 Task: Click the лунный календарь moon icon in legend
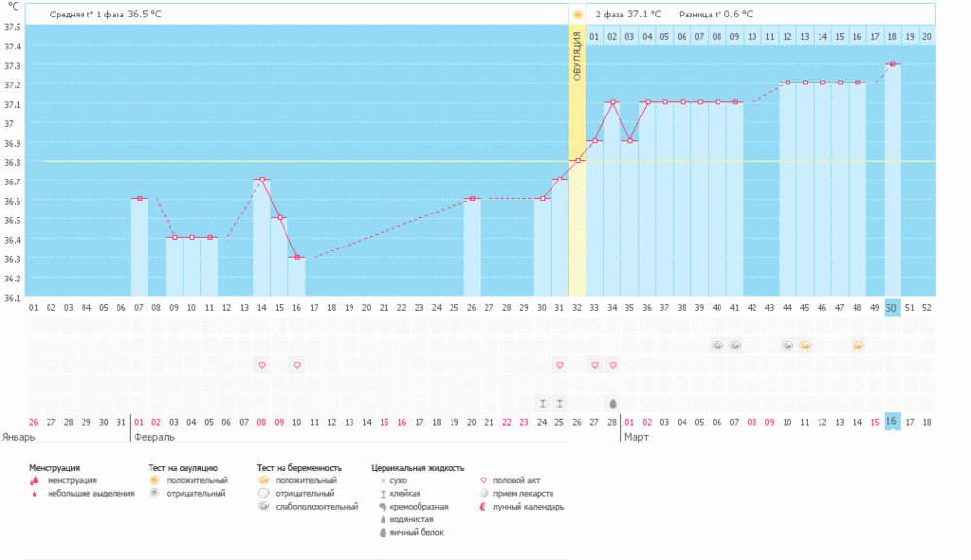point(485,507)
